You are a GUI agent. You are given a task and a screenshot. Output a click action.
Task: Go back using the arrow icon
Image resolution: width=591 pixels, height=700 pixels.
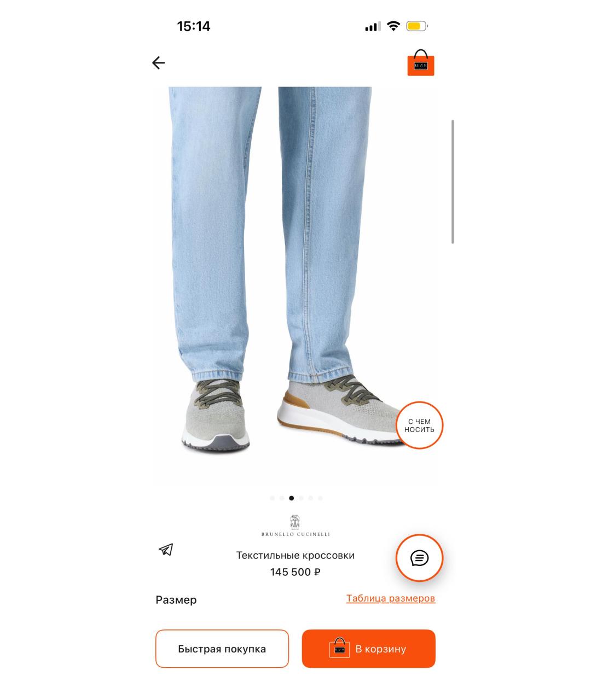click(158, 63)
